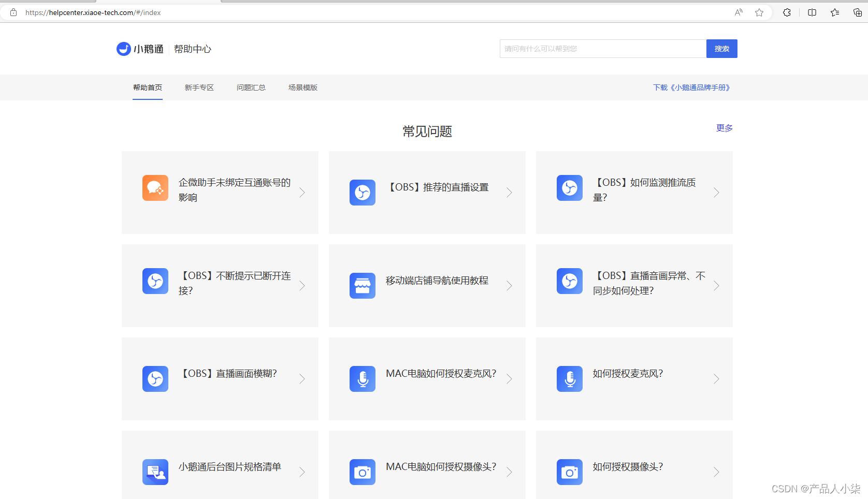Open the 移动端店铺导航使用教程 article
The width and height of the screenshot is (868, 499).
(437, 281)
